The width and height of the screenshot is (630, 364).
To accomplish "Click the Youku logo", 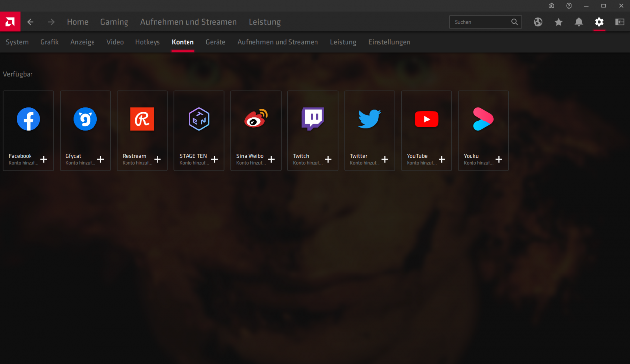I will click(483, 119).
